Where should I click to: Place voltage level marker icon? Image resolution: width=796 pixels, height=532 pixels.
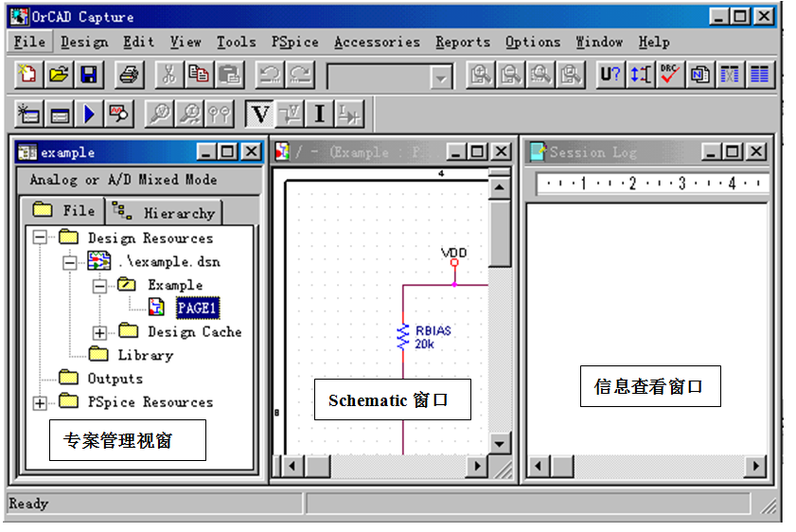point(159,114)
